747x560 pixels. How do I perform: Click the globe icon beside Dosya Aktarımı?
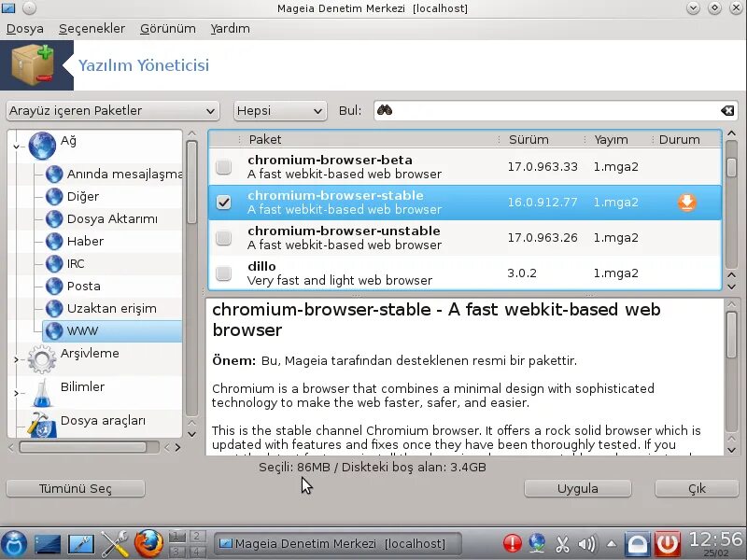[54, 219]
